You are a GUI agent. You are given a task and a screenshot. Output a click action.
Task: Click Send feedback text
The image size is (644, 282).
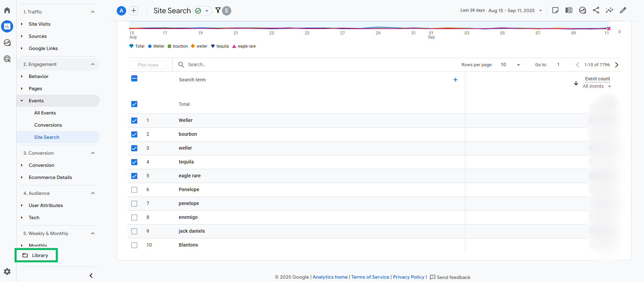coord(454,277)
